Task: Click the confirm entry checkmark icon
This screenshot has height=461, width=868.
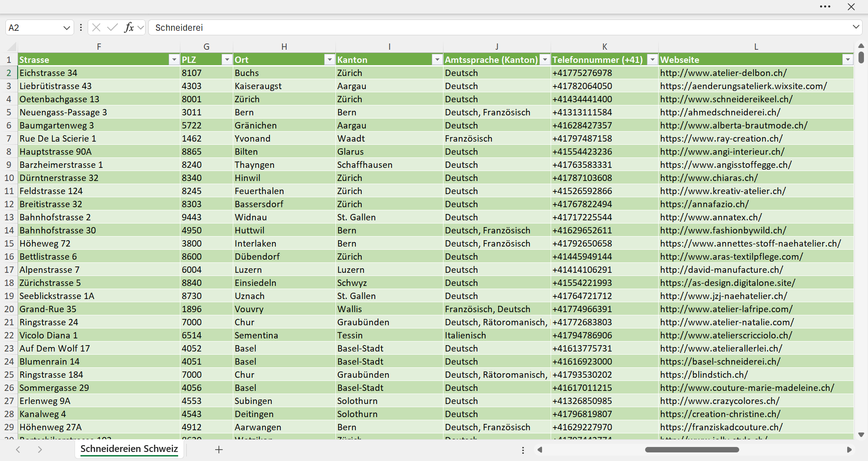Action: click(113, 28)
